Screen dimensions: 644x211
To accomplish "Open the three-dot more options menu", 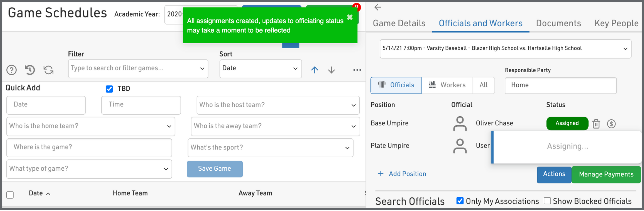I will (x=357, y=70).
